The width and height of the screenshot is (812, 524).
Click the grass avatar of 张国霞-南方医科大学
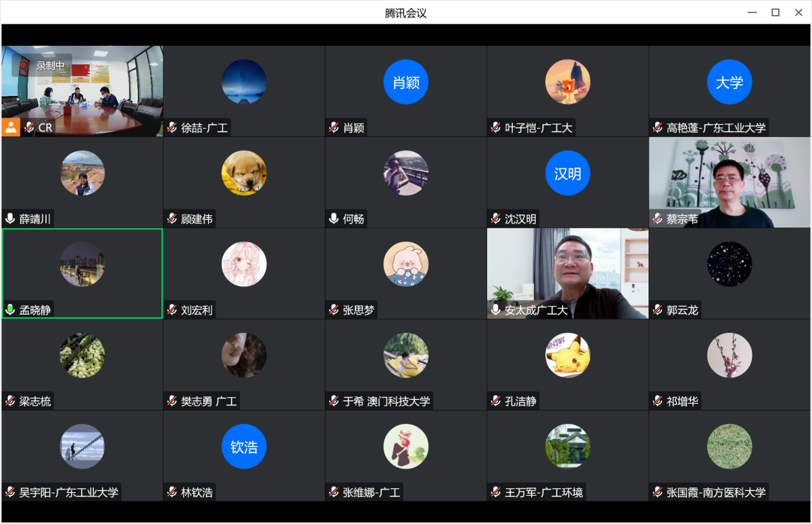tap(730, 446)
